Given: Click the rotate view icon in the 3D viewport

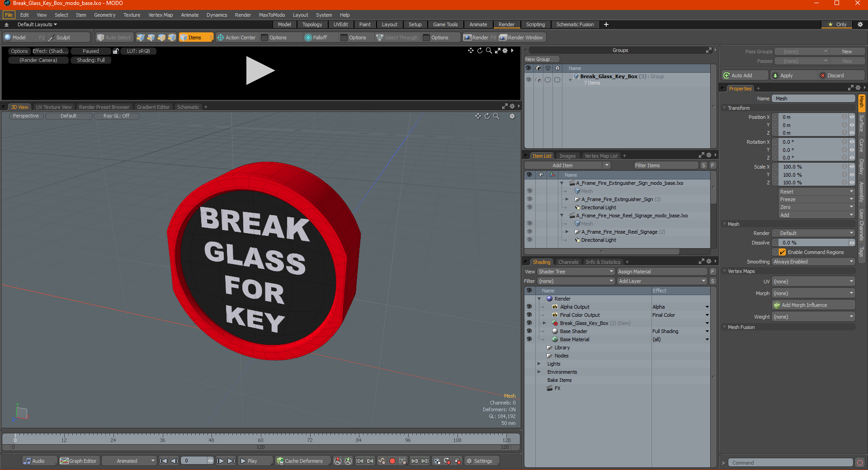Looking at the screenshot, I should [x=487, y=116].
